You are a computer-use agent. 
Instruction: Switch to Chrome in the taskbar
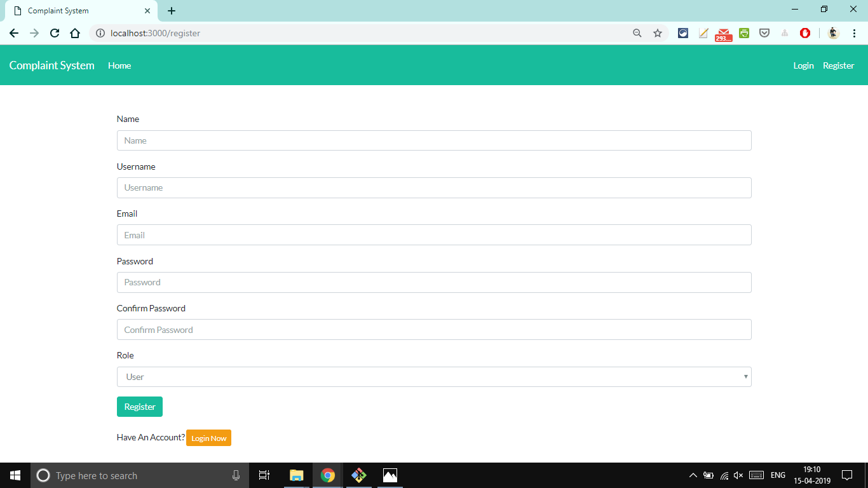328,475
